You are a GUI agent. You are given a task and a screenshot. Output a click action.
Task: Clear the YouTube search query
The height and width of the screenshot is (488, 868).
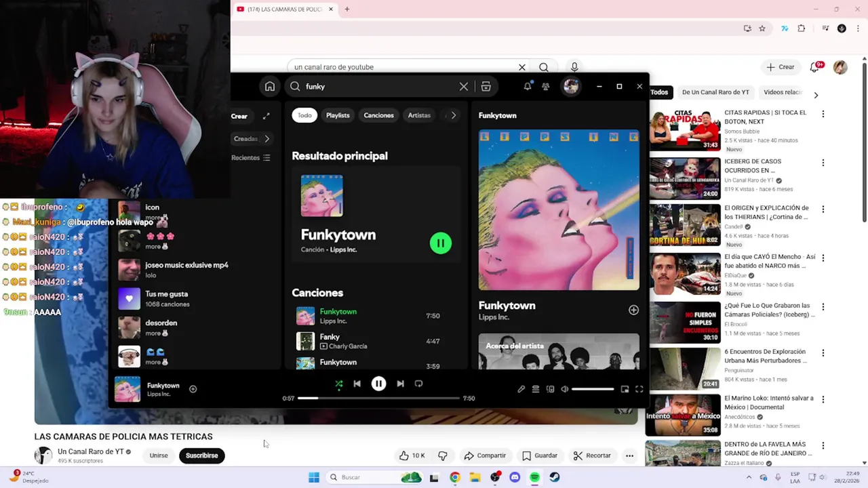[x=522, y=67]
